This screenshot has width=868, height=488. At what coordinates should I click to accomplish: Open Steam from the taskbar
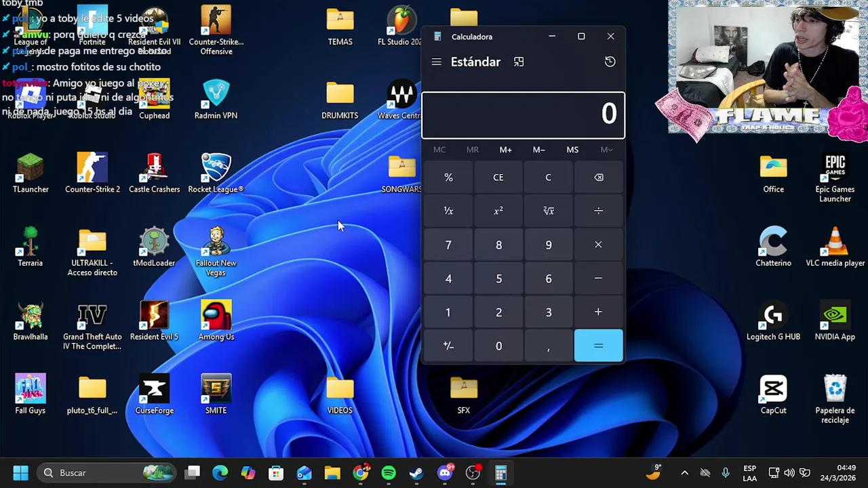click(416, 472)
